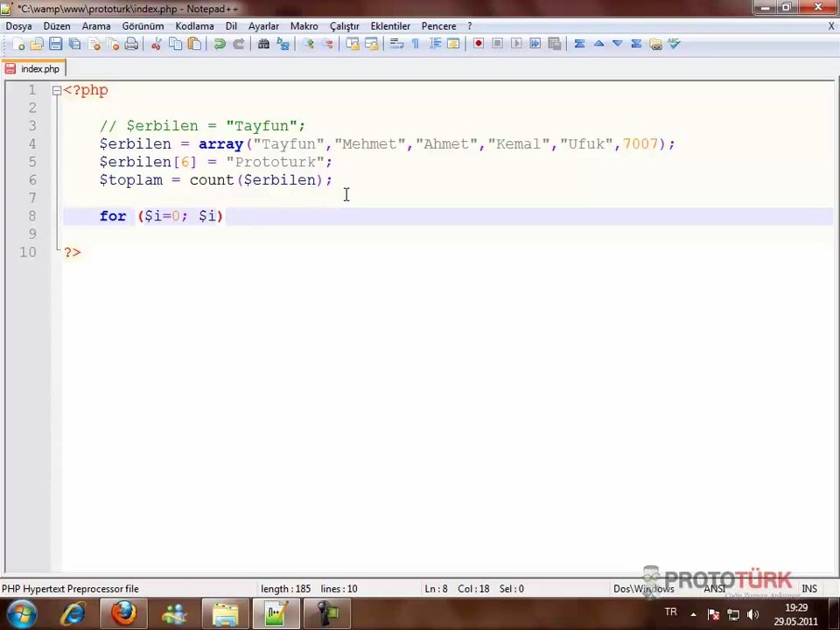Screen dimensions: 840x630
Task: Click the count function on line 6
Action: click(212, 180)
